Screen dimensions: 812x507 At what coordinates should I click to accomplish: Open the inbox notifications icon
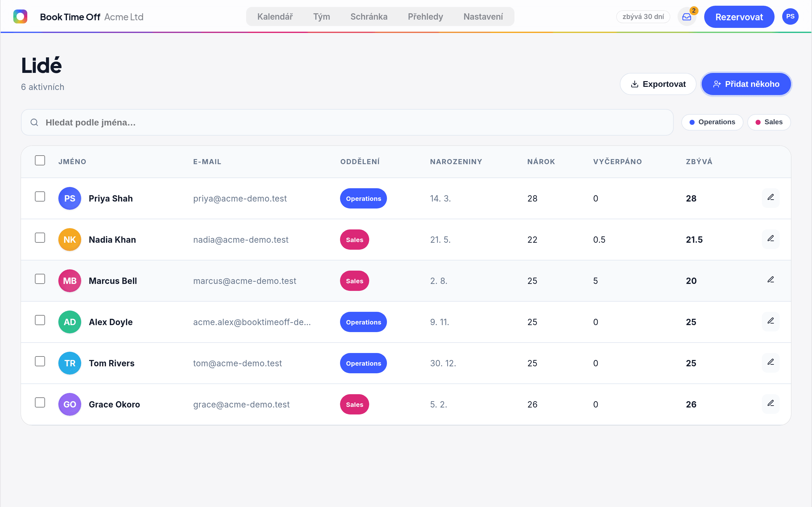click(687, 17)
